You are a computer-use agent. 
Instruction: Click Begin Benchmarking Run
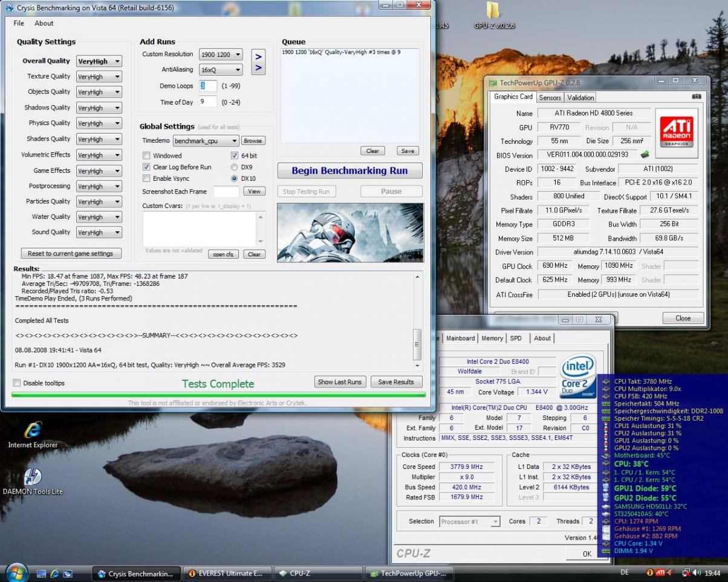[349, 171]
